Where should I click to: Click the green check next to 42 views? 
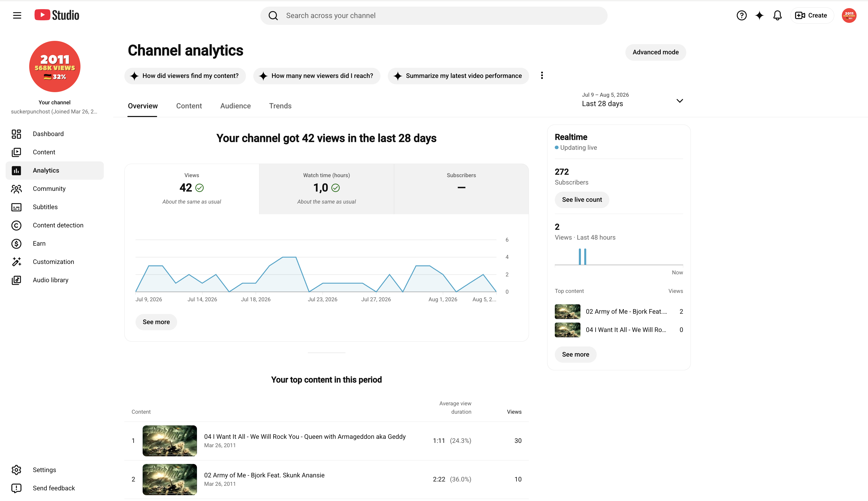(199, 188)
